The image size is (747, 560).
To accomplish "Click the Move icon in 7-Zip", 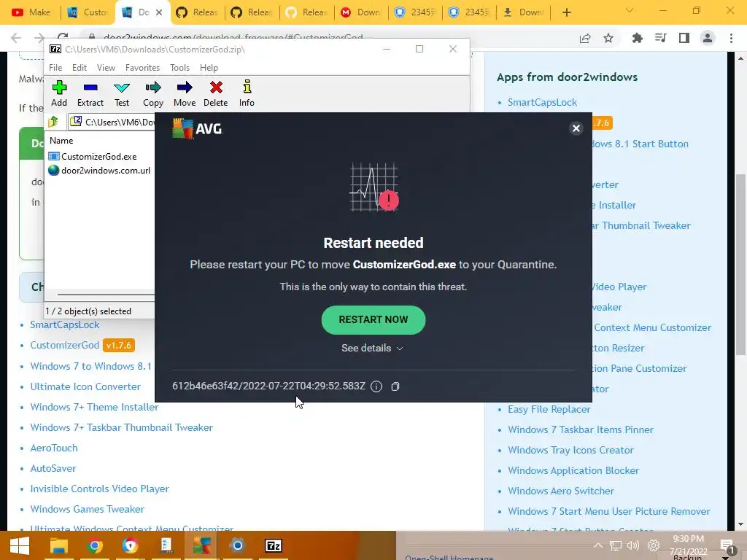I will [x=185, y=93].
